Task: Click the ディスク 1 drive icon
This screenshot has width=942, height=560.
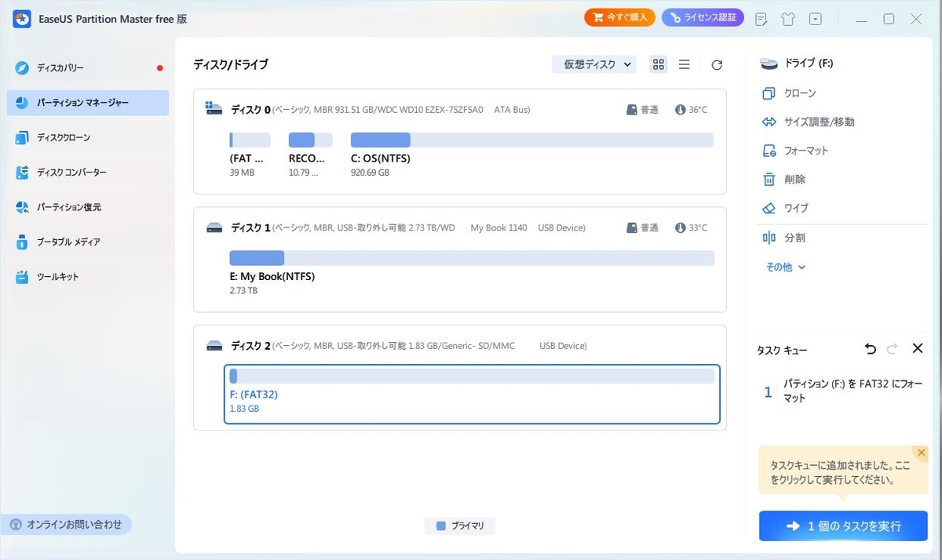Action: pos(214,227)
